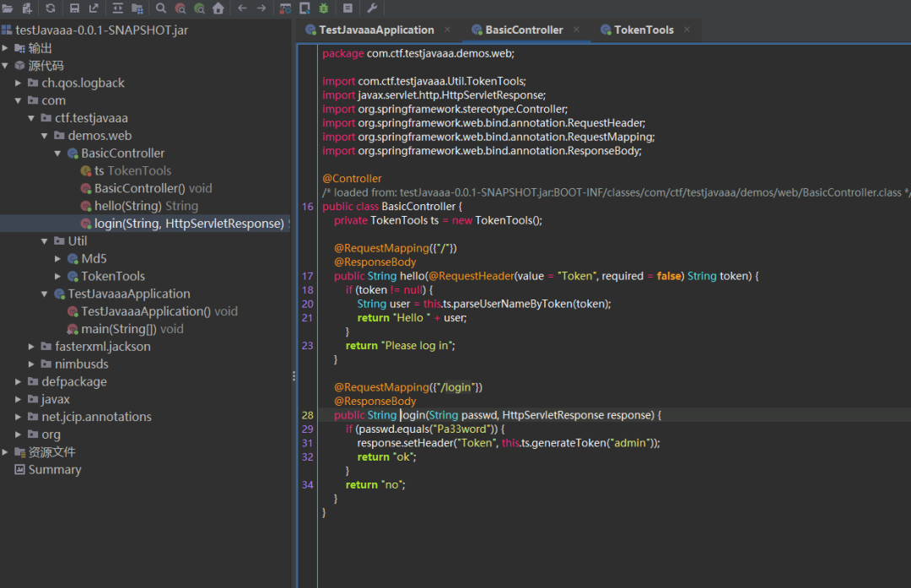The image size is (911, 588).
Task: Toggle the flatten packages button
Action: click(137, 8)
